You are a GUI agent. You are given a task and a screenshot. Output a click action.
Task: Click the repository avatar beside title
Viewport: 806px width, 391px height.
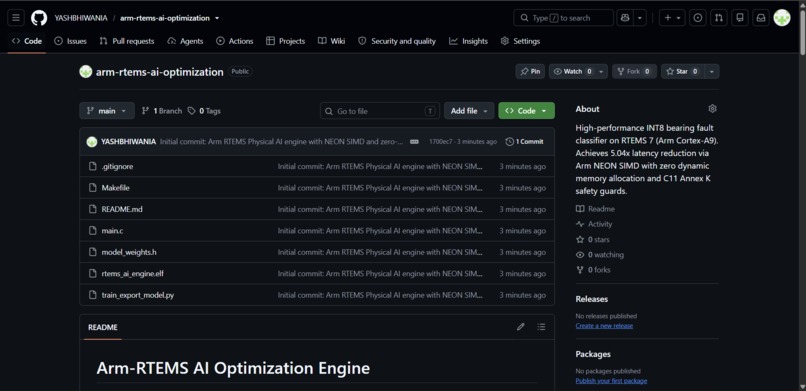(86, 72)
